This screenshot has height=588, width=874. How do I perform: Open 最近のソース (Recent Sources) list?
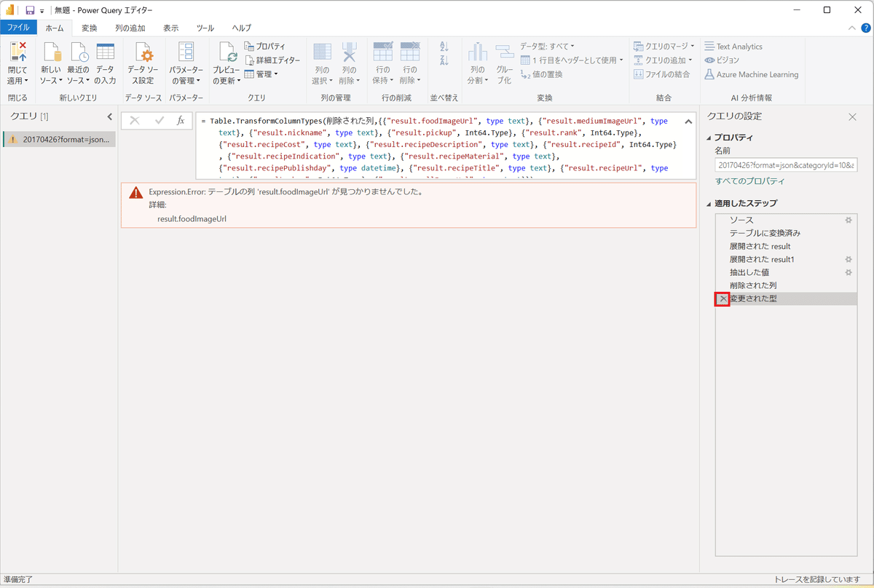(x=79, y=64)
